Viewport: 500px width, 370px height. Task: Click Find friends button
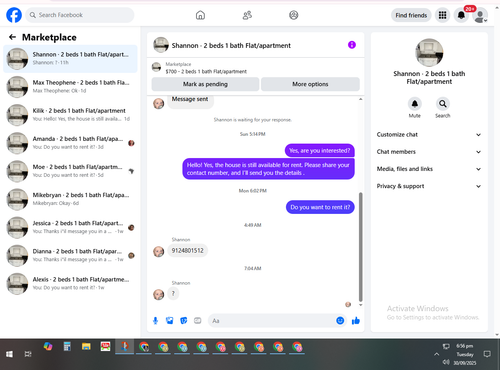pos(411,15)
